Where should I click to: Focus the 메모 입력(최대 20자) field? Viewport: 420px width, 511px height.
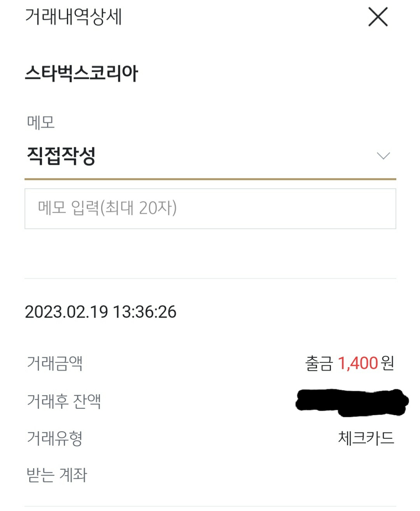210,209
